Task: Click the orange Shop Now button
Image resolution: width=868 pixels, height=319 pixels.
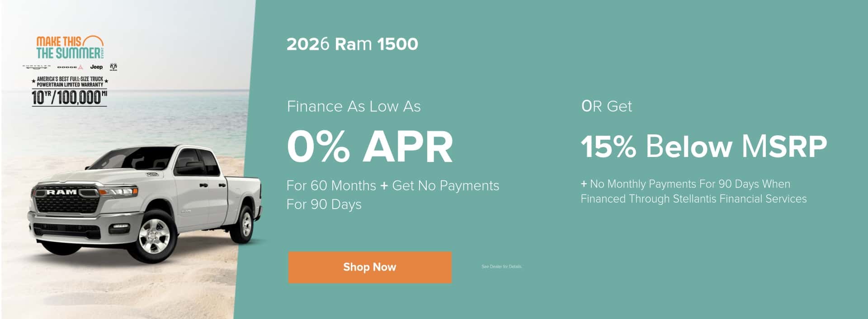Action: 370,267
